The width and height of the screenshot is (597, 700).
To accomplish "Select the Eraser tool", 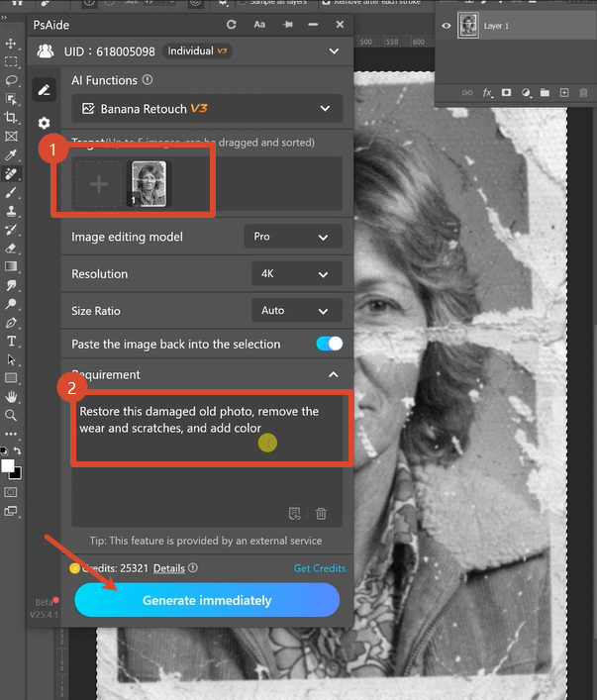I will tap(11, 249).
